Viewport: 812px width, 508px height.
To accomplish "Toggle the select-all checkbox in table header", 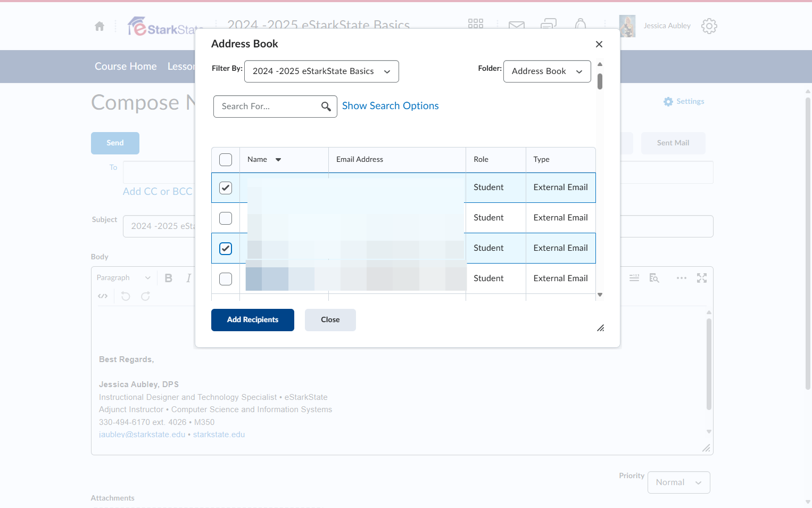I will coord(226,160).
